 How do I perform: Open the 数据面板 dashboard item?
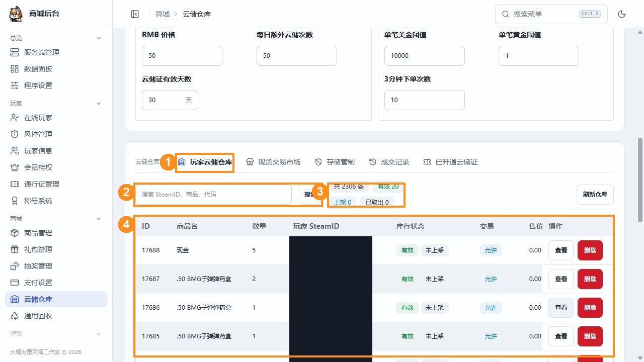point(56,69)
